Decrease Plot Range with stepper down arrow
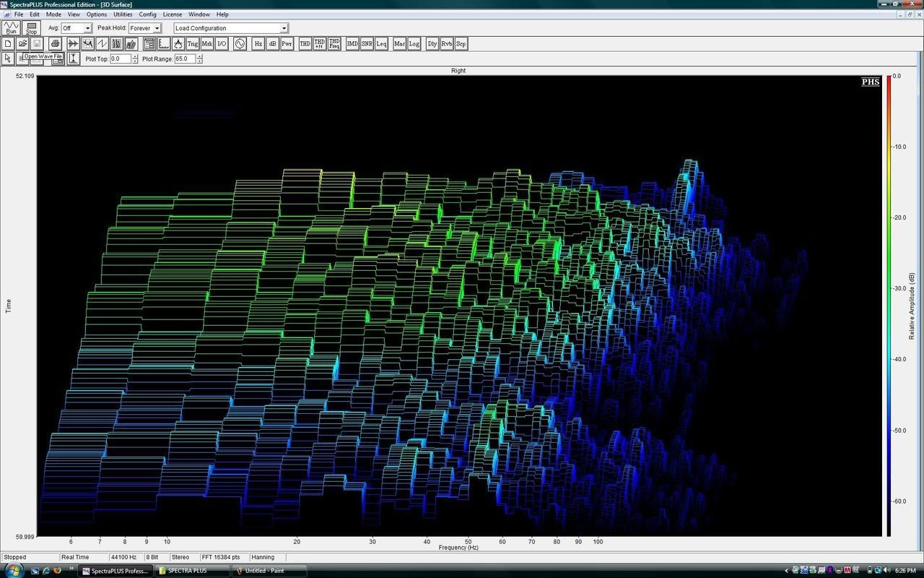924x578 pixels. pyautogui.click(x=199, y=61)
